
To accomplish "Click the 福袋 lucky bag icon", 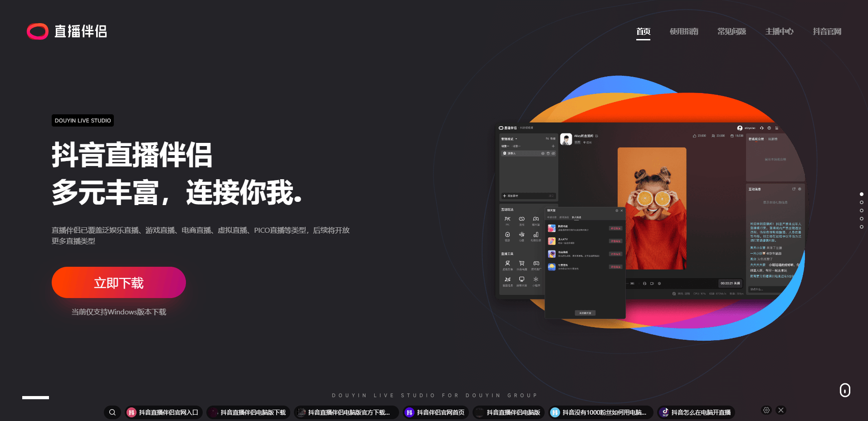I will 507,235.
